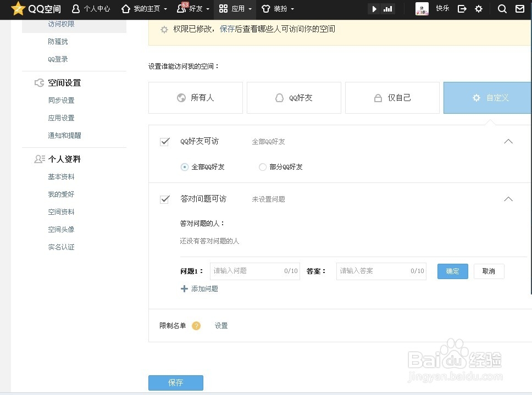Open the music equalizer bars icon
The height and width of the screenshot is (395, 532).
click(x=387, y=9)
